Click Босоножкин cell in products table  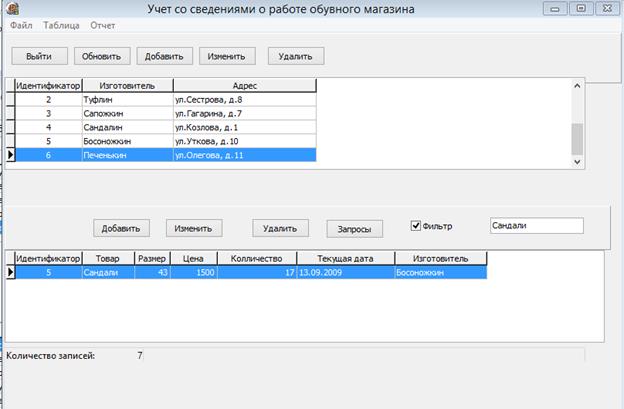[441, 273]
